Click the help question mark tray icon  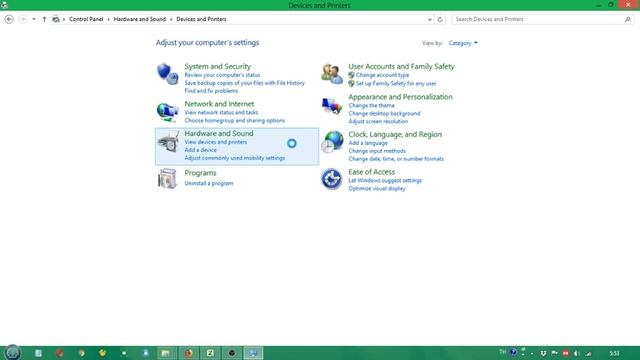coord(513,352)
